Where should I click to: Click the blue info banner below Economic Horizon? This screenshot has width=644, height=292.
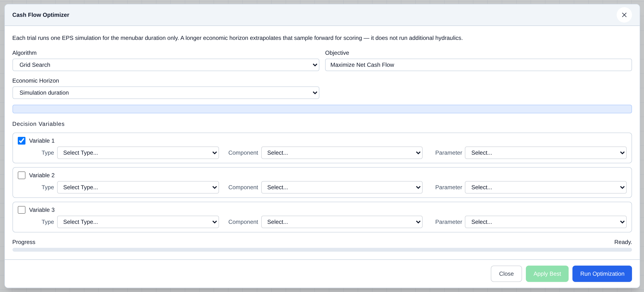(x=322, y=109)
